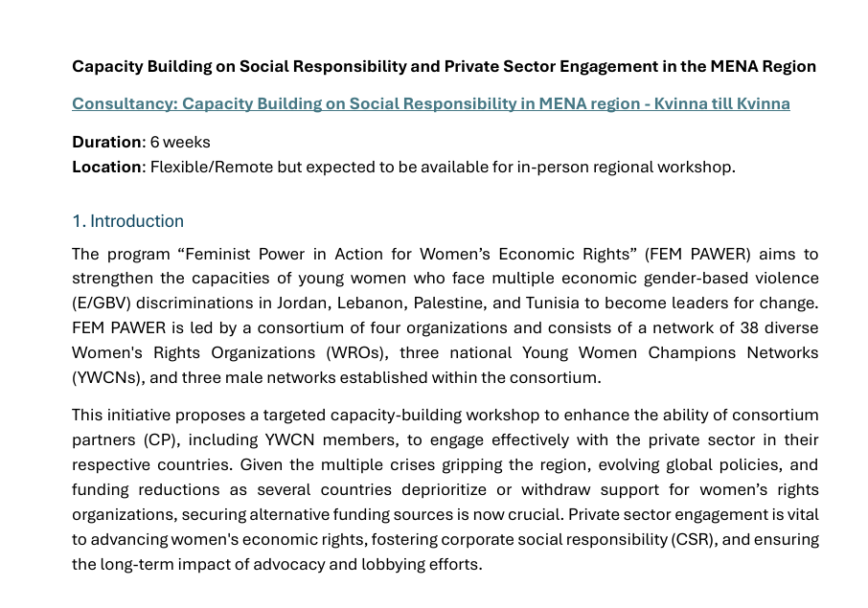Click the "6 weeks" duration value
The width and height of the screenshot is (868, 608).
[x=180, y=142]
